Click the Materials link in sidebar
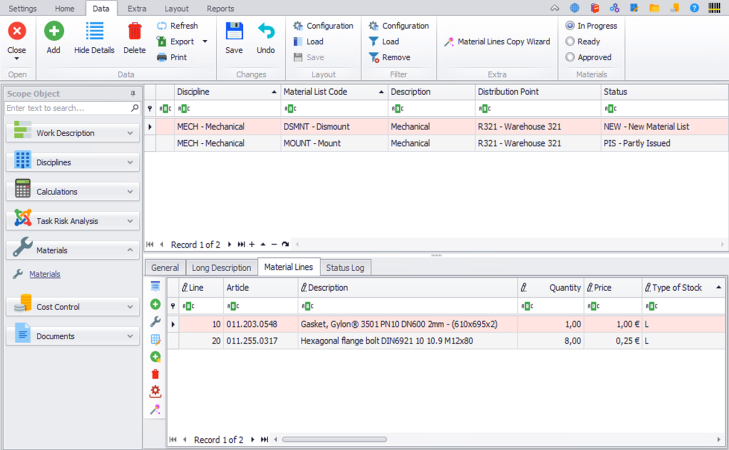 coord(44,274)
